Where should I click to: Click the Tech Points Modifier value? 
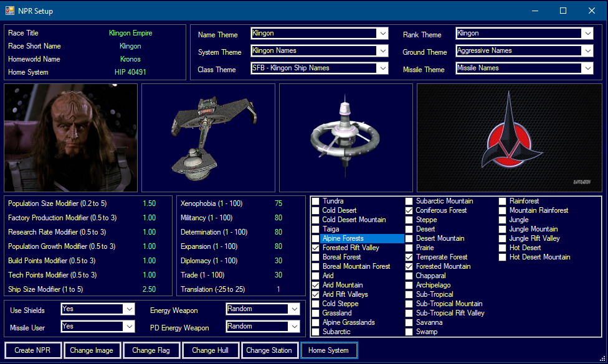(150, 275)
